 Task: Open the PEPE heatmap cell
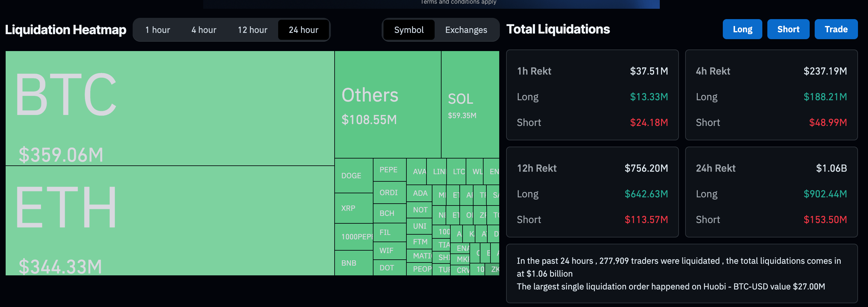(x=389, y=170)
